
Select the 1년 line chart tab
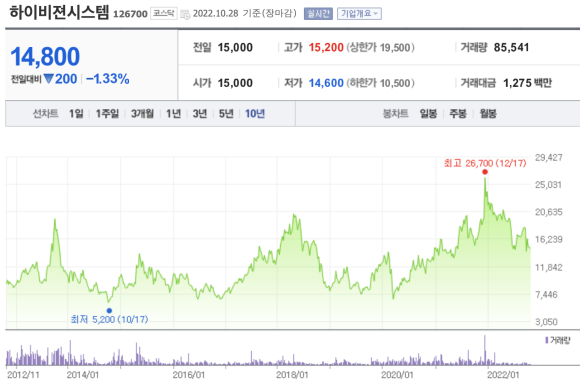pyautogui.click(x=173, y=114)
